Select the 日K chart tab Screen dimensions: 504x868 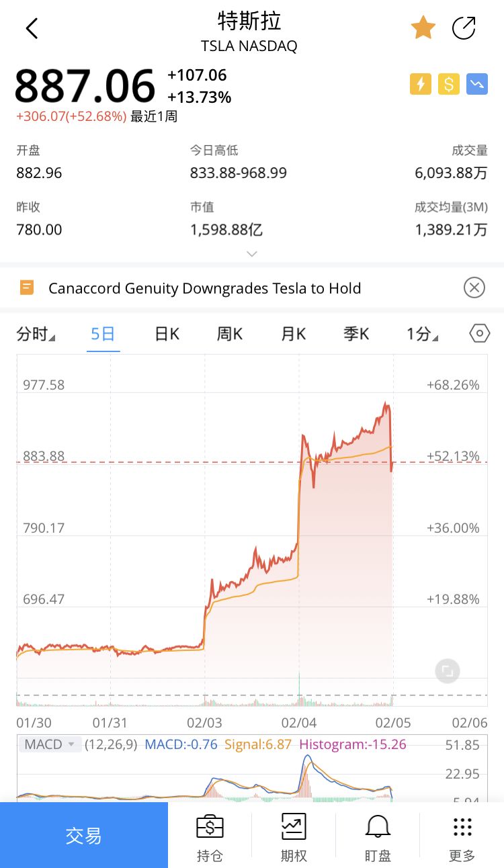pos(167,334)
